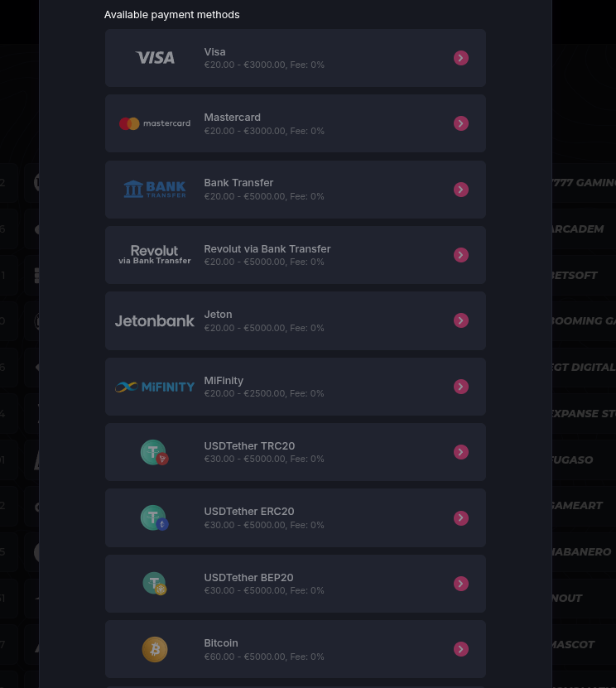The height and width of the screenshot is (688, 616).
Task: Click the Bank Transfer logo icon
Action: pos(155,190)
